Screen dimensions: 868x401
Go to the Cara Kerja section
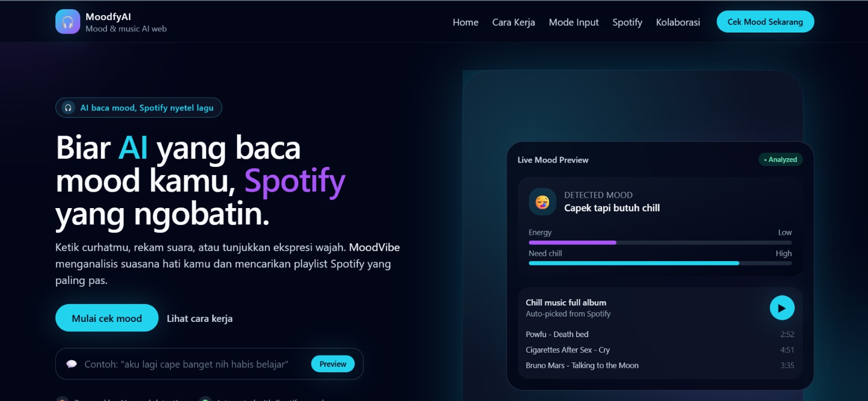(x=513, y=22)
